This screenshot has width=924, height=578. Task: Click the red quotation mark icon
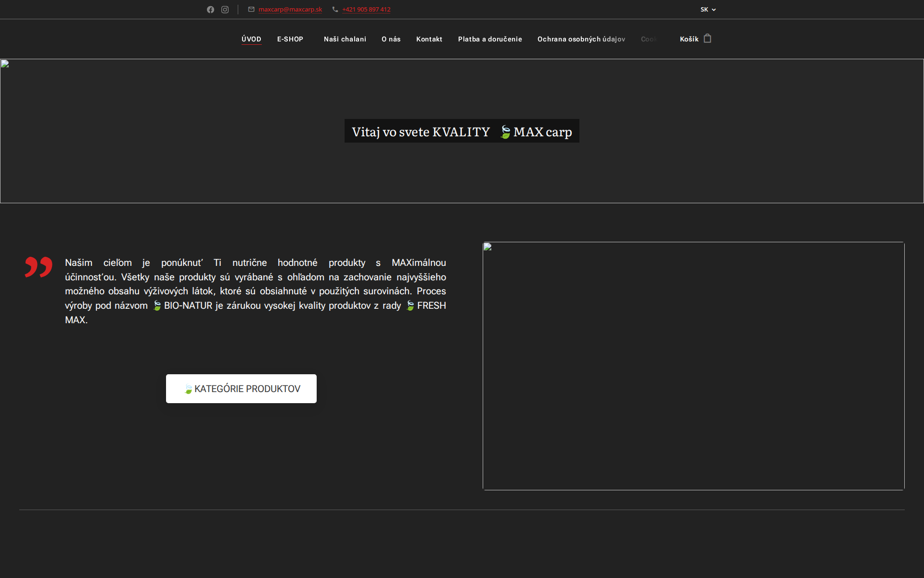38,267
